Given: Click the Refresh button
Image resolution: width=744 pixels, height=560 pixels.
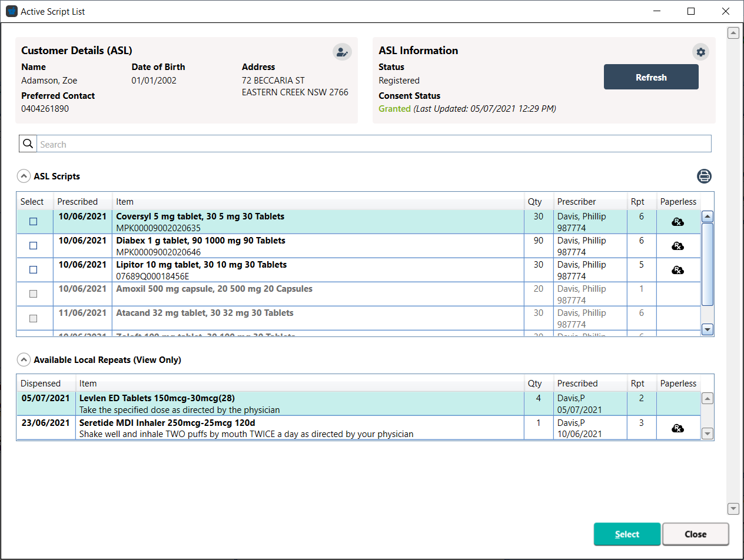Looking at the screenshot, I should point(651,77).
